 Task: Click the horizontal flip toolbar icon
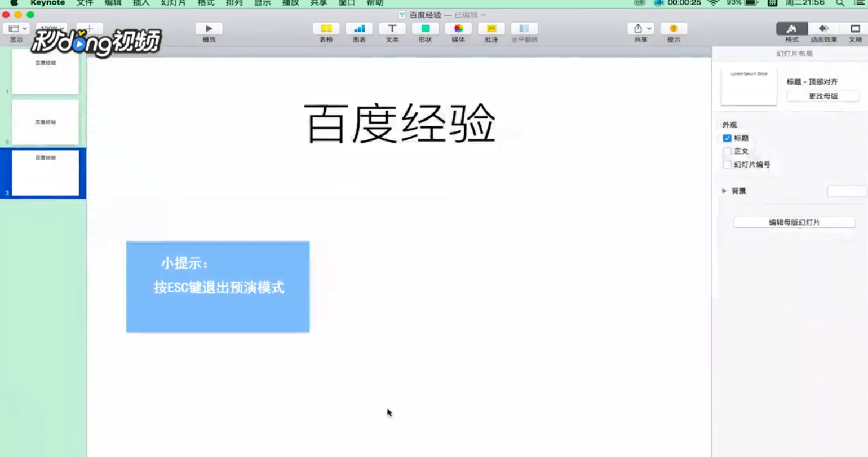coord(524,29)
